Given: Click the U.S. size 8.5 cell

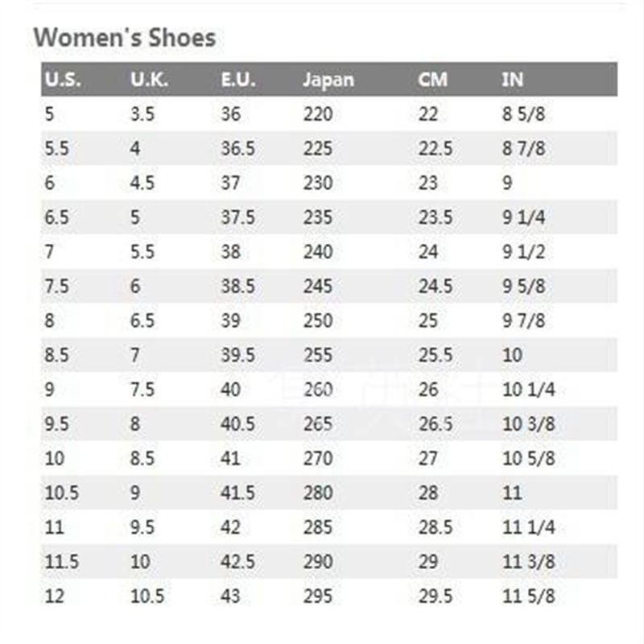Looking at the screenshot, I should 56,355.
